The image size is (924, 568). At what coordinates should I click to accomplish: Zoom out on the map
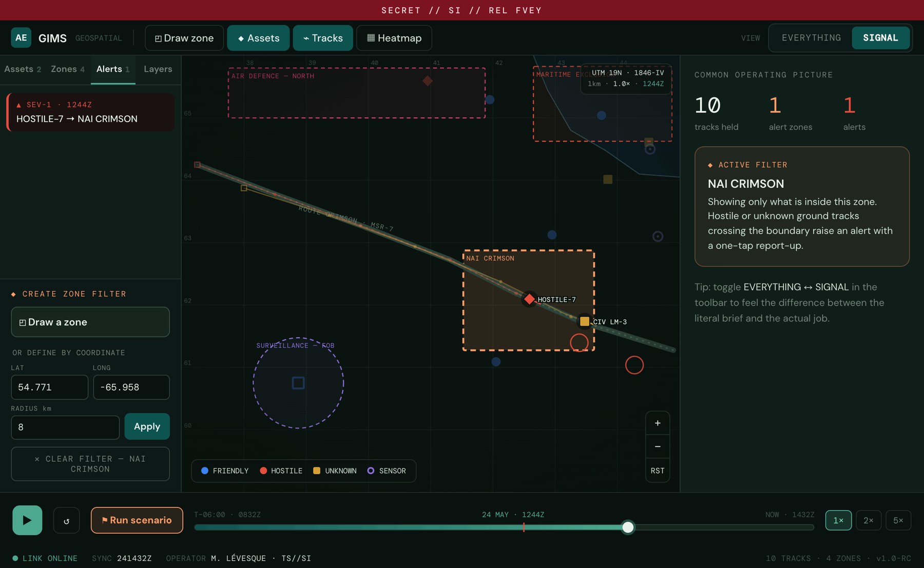tap(658, 447)
